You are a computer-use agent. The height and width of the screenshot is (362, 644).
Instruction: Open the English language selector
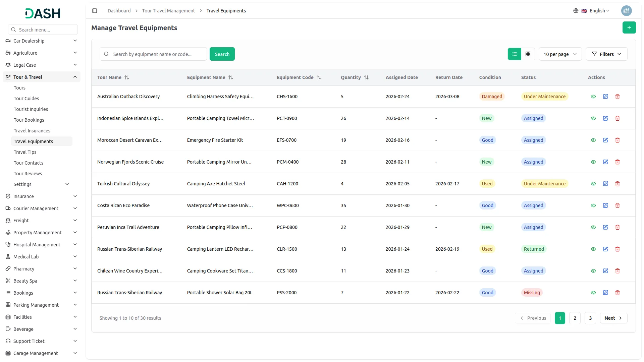click(x=596, y=11)
